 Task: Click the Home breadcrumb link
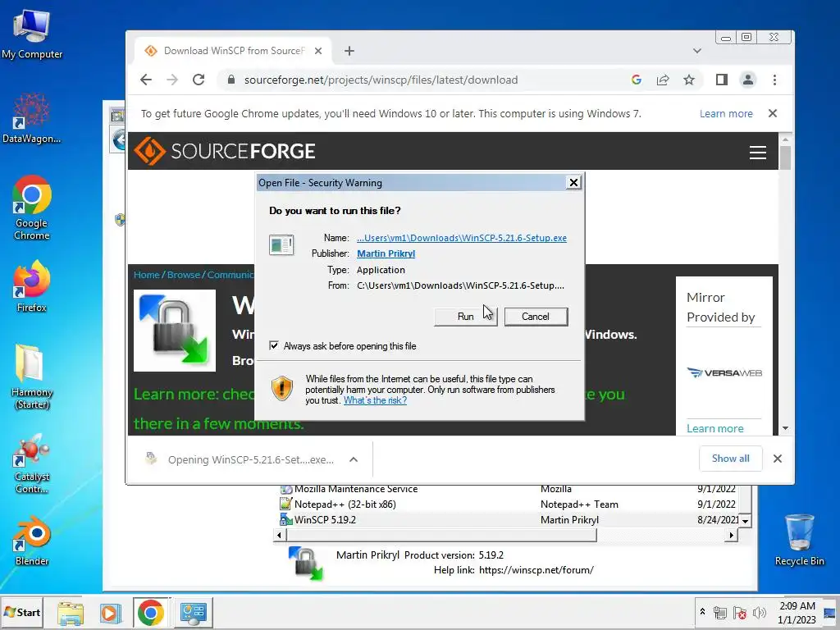point(146,275)
